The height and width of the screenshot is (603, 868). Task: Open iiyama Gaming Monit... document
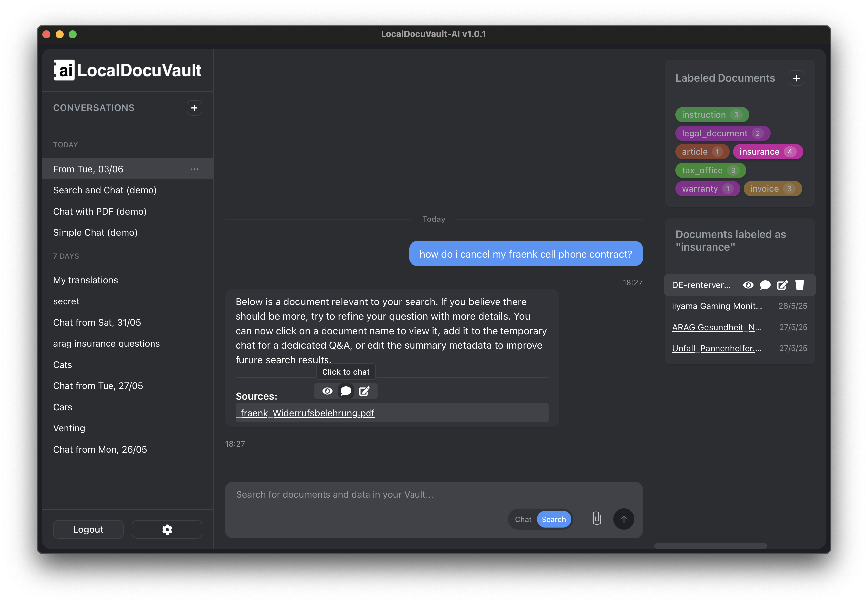coord(717,306)
